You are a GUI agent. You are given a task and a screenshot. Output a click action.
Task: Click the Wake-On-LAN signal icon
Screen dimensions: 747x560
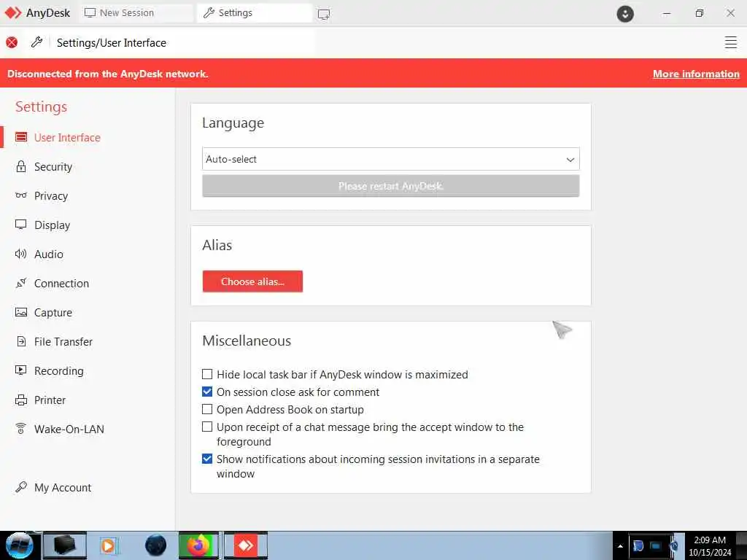point(21,429)
